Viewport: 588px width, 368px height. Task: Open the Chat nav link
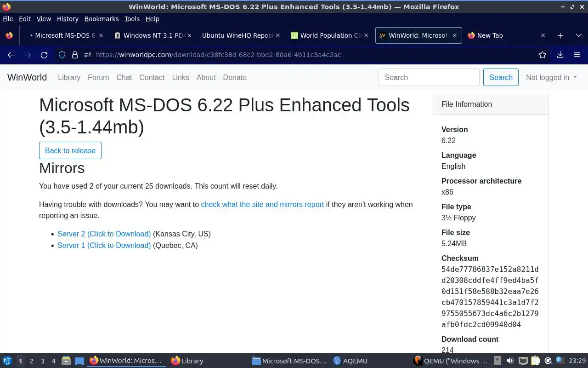point(124,77)
